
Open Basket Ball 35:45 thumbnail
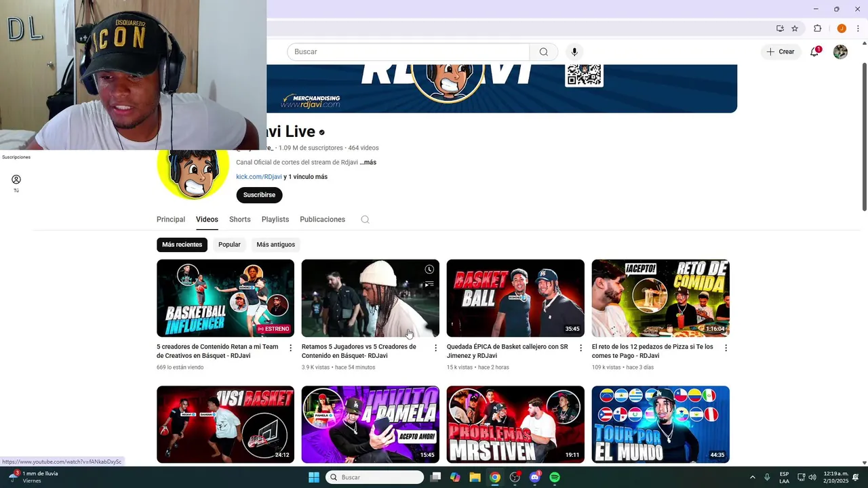click(515, 298)
